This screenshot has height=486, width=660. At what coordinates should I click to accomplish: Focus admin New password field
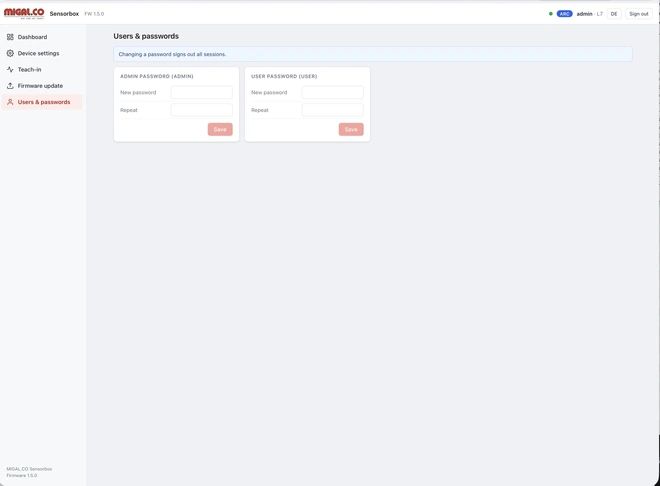[x=202, y=92]
